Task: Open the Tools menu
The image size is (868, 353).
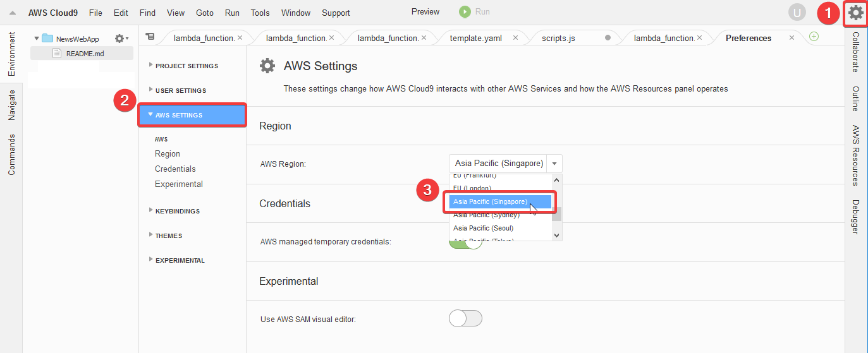Action: point(260,13)
